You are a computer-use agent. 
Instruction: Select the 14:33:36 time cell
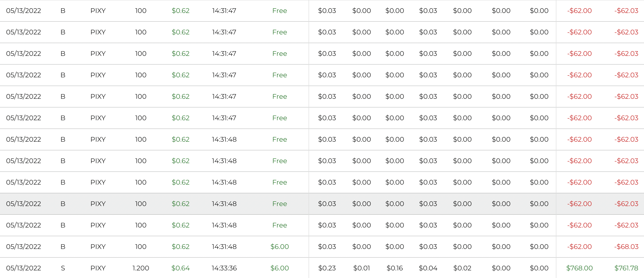224,268
